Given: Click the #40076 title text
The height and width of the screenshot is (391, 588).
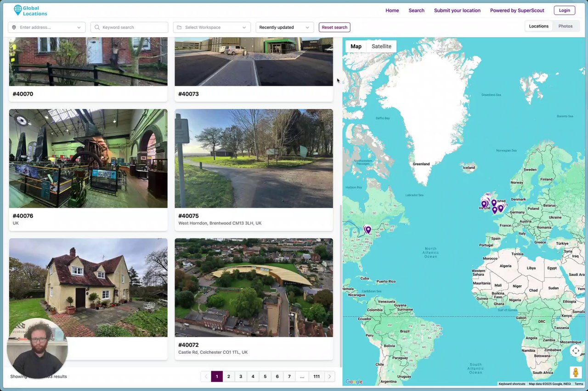Looking at the screenshot, I should (x=23, y=216).
